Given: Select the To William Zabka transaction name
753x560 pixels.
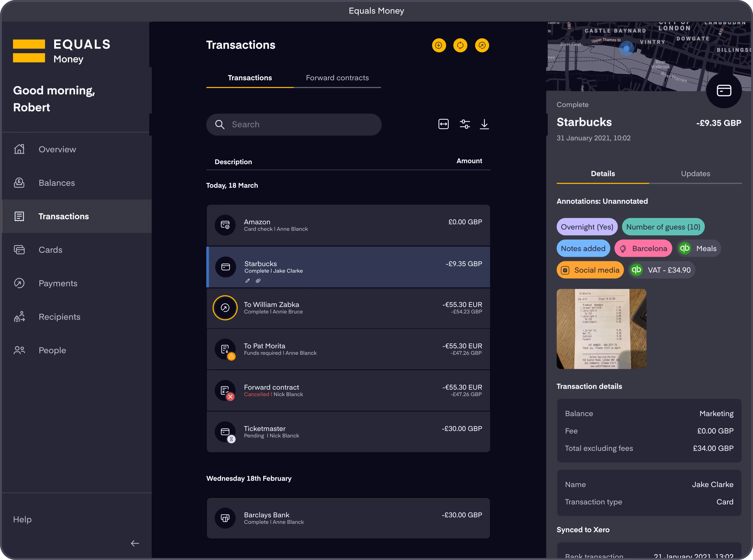Looking at the screenshot, I should (271, 305).
